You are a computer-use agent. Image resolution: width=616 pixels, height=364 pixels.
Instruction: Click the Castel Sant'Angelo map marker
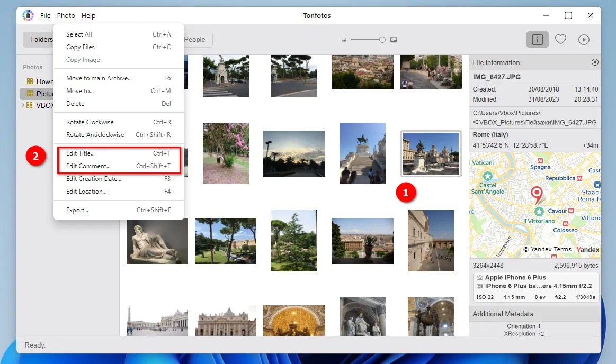(x=488, y=176)
